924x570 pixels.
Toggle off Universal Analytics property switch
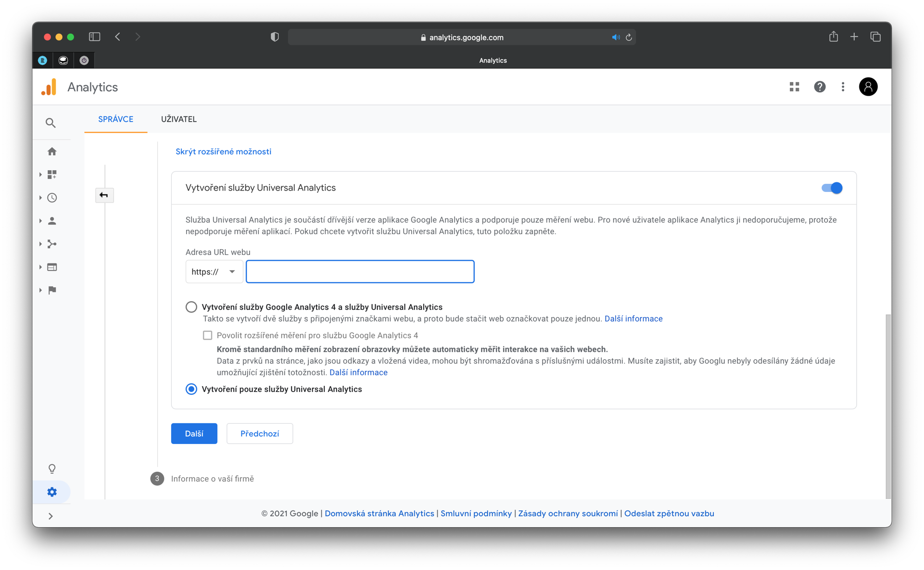(x=832, y=188)
